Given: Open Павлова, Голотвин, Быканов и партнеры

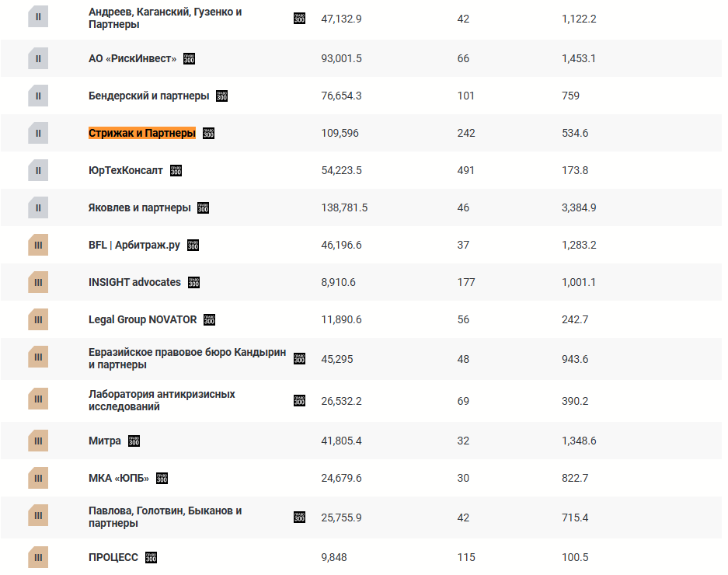Looking at the screenshot, I should [165, 517].
